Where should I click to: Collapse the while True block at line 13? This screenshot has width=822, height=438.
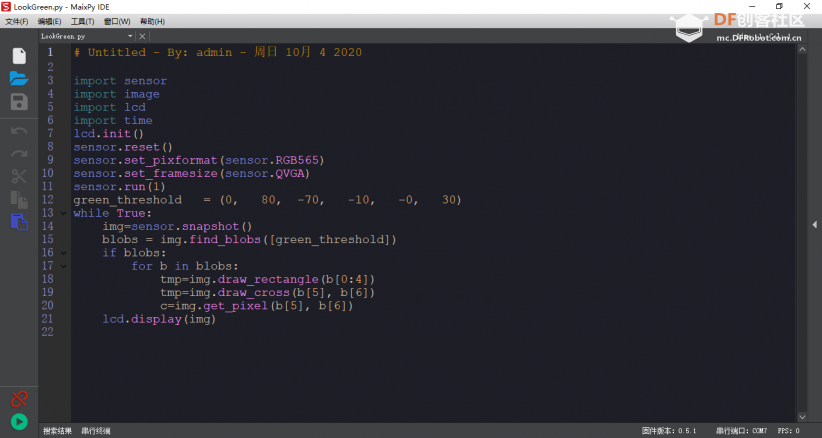click(63, 213)
